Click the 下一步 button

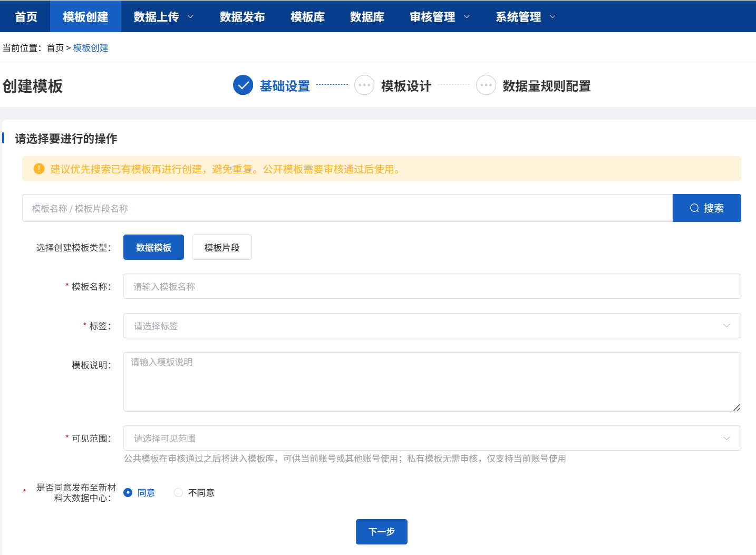[x=381, y=531]
